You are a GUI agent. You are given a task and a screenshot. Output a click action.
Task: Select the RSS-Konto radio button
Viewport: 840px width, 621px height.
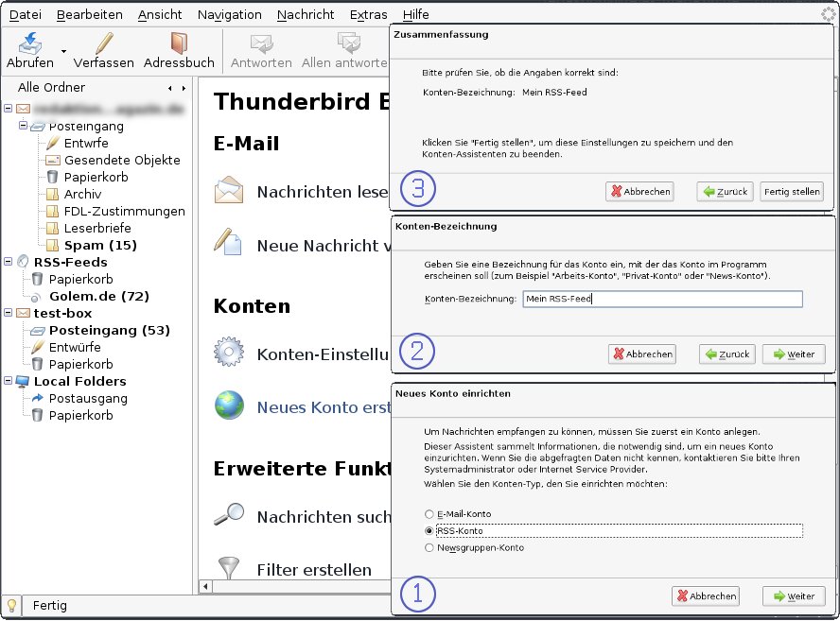[x=429, y=530]
